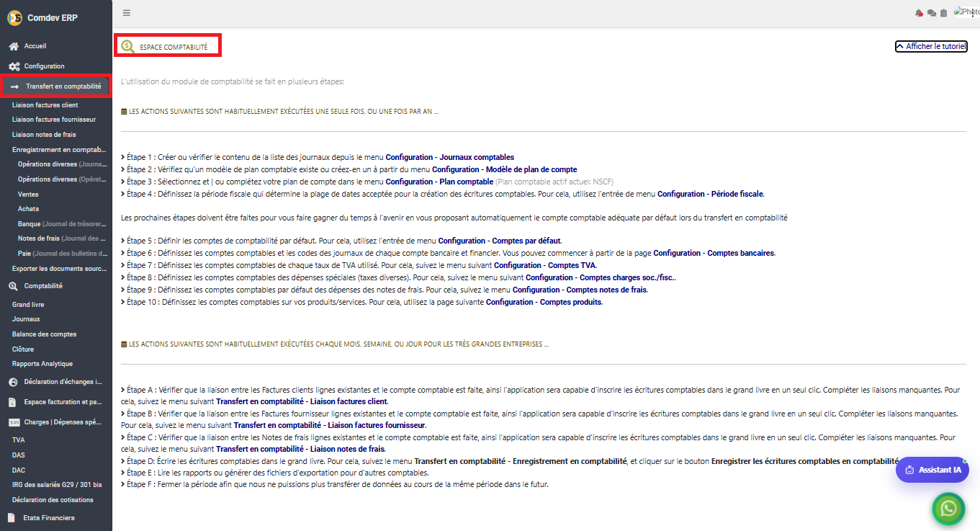
Task: Expand the Transfert en comptabilité menu
Action: click(55, 86)
